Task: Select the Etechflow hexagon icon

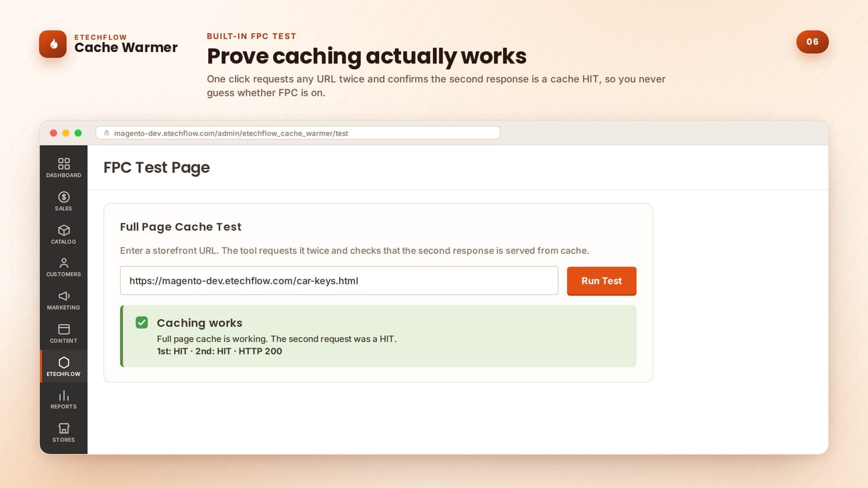Action: tap(63, 362)
